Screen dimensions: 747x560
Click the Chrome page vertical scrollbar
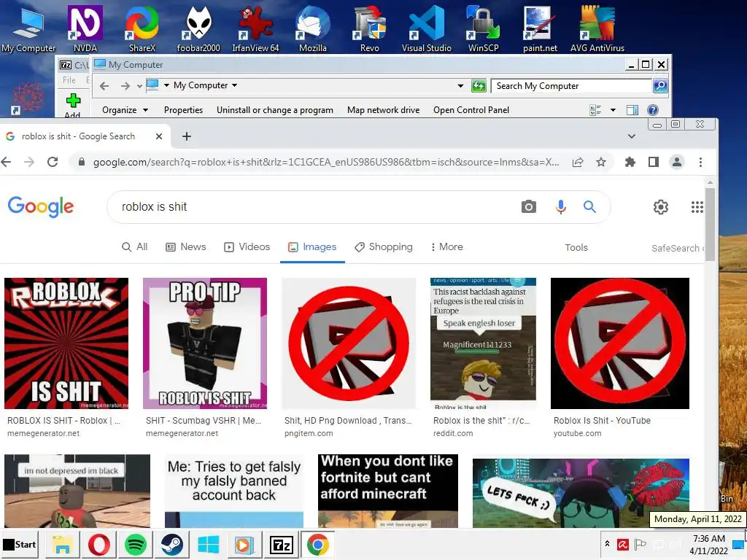click(710, 225)
